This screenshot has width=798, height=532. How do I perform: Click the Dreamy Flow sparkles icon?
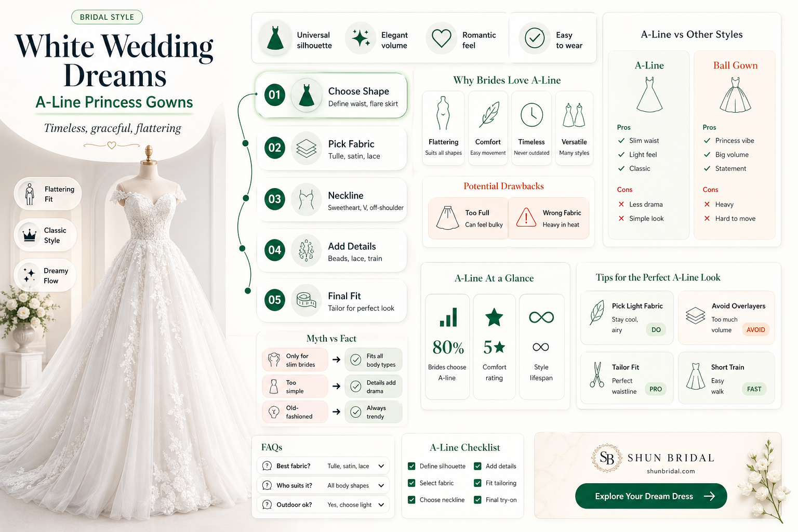point(30,275)
